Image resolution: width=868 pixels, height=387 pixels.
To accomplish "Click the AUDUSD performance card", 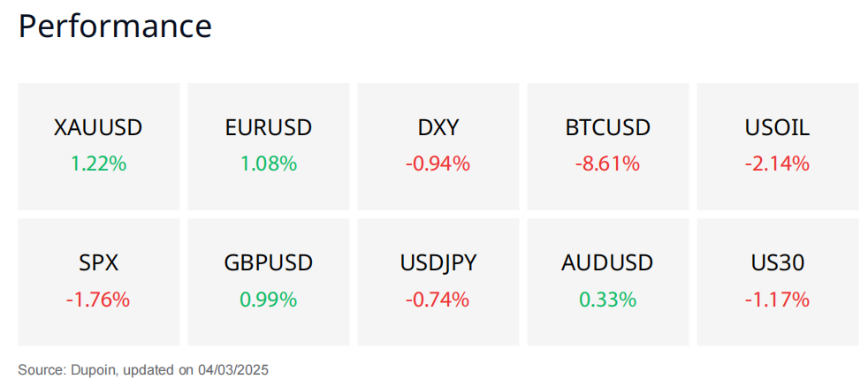I will click(x=608, y=282).
